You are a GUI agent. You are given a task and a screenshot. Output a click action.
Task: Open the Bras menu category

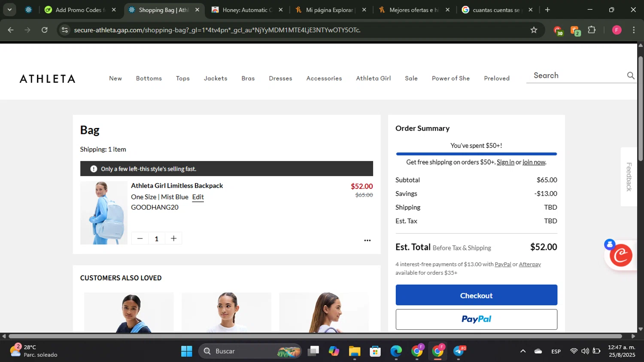pyautogui.click(x=248, y=78)
